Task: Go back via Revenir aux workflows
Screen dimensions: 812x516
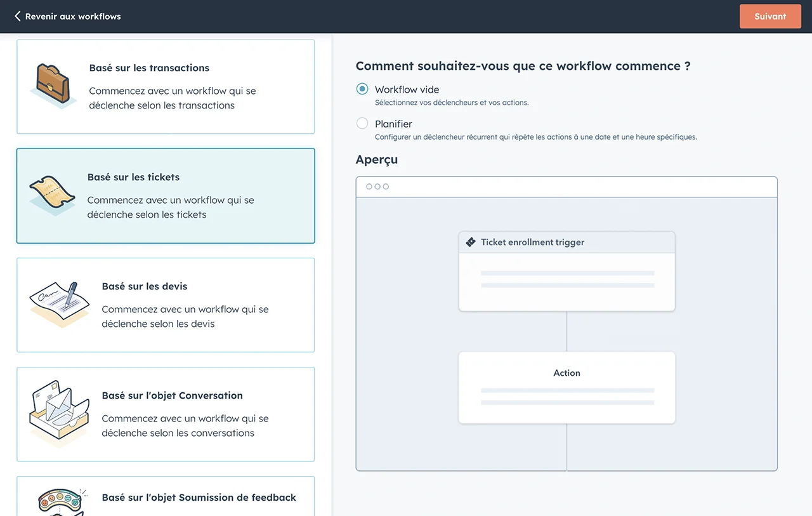Action: [x=72, y=17]
